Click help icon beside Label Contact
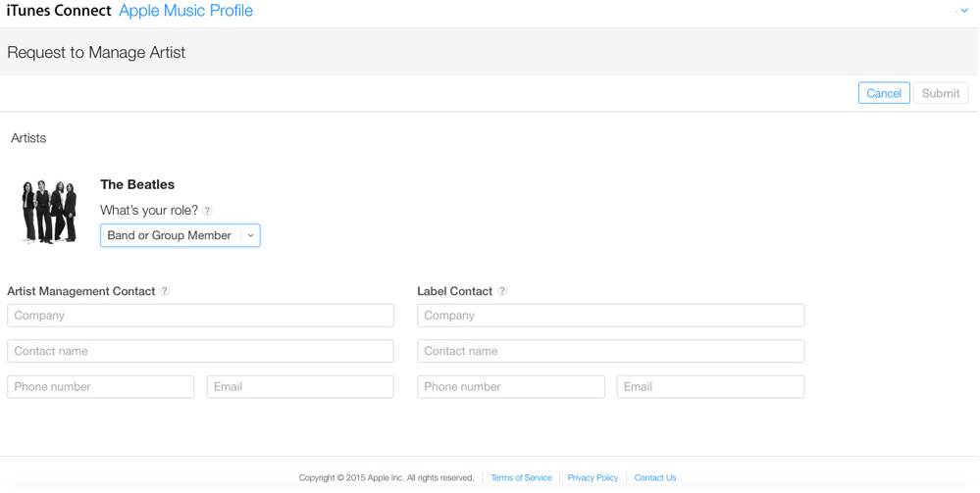Image resolution: width=980 pixels, height=493 pixels. click(502, 291)
